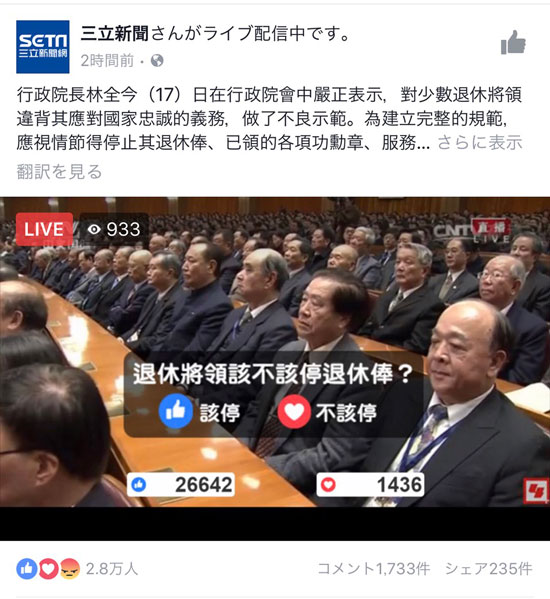Open the 2時間前 timestamp link
This screenshot has height=599, width=550.
pos(107,60)
